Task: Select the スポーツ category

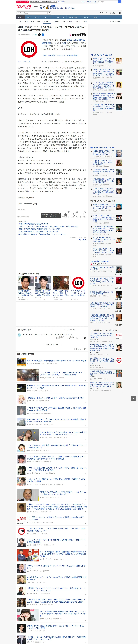Action: (56, 22)
